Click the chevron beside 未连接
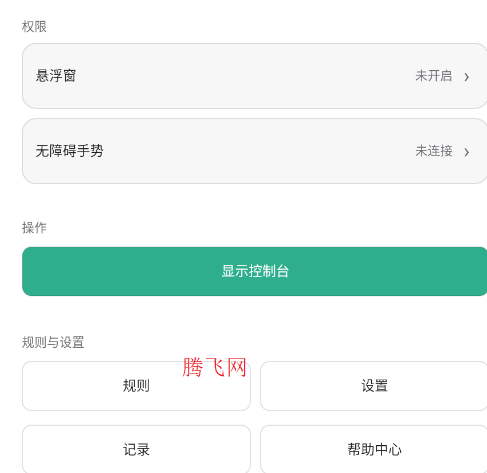The image size is (487, 473). click(467, 152)
